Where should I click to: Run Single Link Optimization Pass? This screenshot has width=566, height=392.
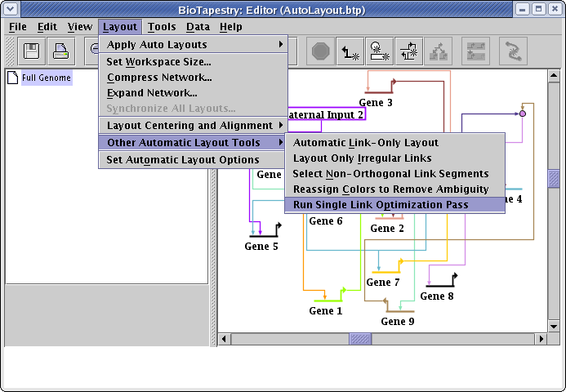click(x=381, y=204)
